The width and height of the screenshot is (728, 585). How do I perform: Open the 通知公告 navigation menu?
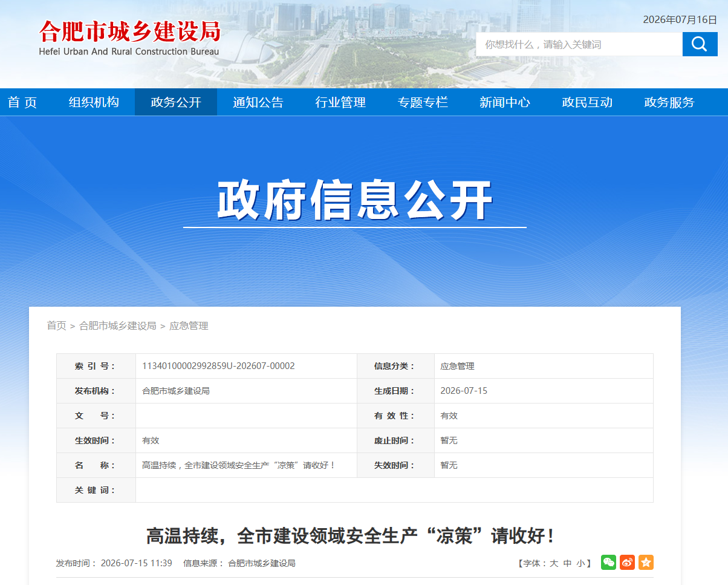coord(258,102)
